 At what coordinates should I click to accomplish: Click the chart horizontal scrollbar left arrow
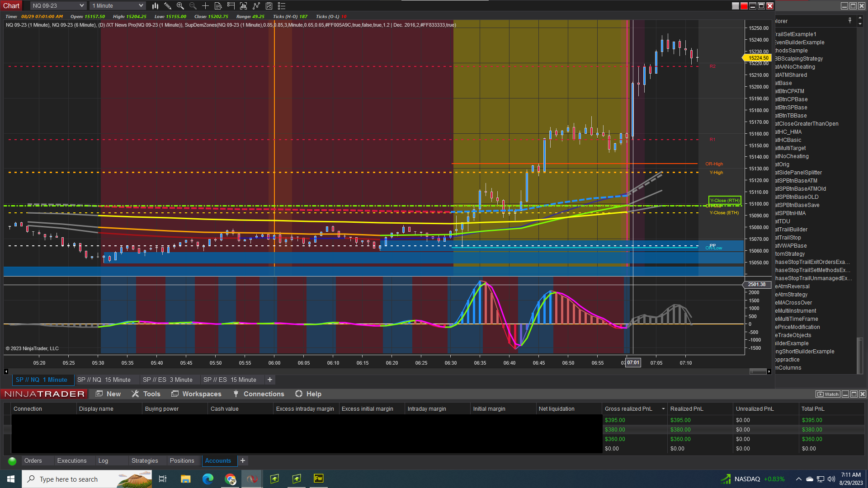(x=6, y=371)
